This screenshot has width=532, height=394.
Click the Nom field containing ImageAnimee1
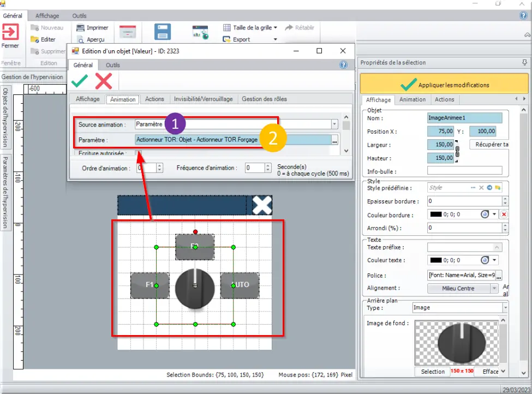tap(464, 118)
